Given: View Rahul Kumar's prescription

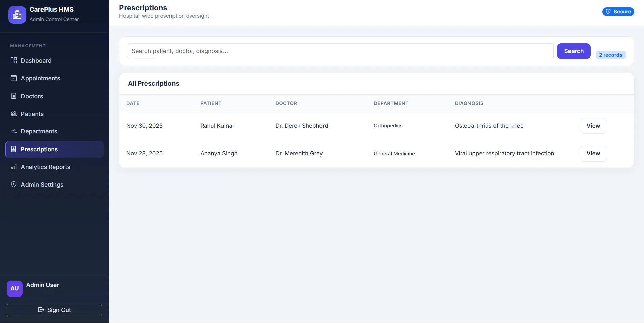Looking at the screenshot, I should click(x=593, y=126).
